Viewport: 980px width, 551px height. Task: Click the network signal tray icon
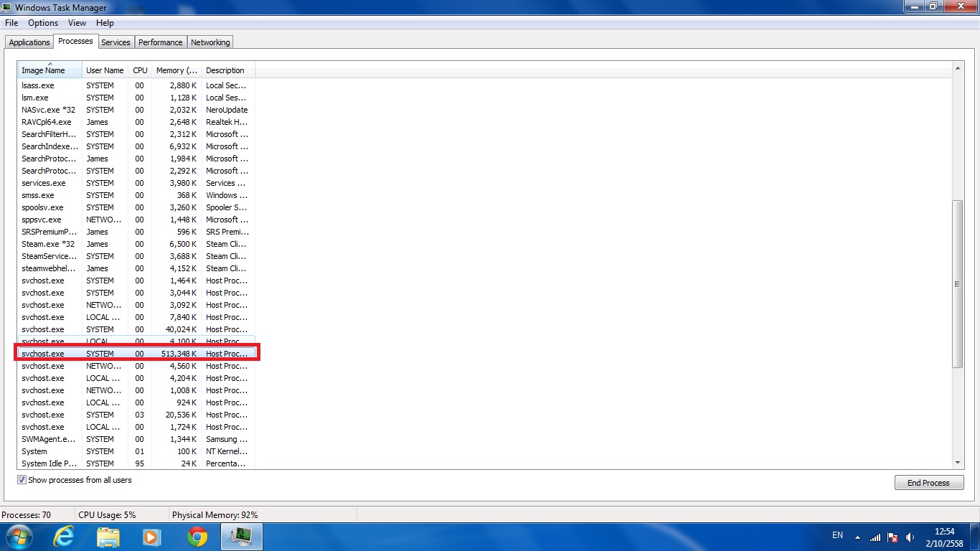[875, 537]
